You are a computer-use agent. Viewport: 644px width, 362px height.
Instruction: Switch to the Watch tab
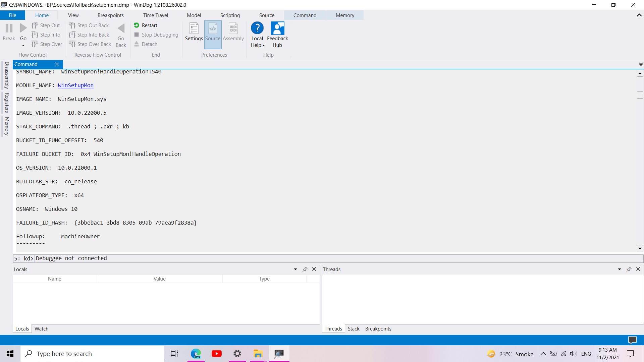click(42, 329)
